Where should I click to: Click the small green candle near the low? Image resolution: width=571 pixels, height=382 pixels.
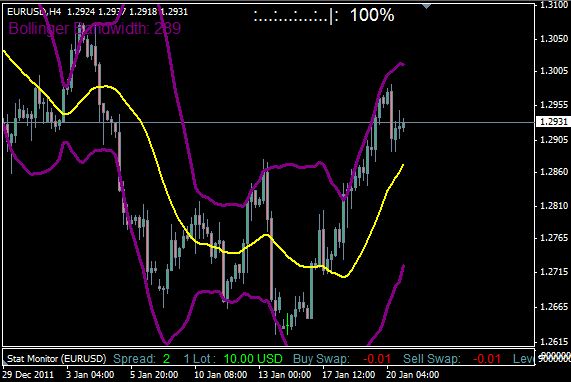(288, 323)
